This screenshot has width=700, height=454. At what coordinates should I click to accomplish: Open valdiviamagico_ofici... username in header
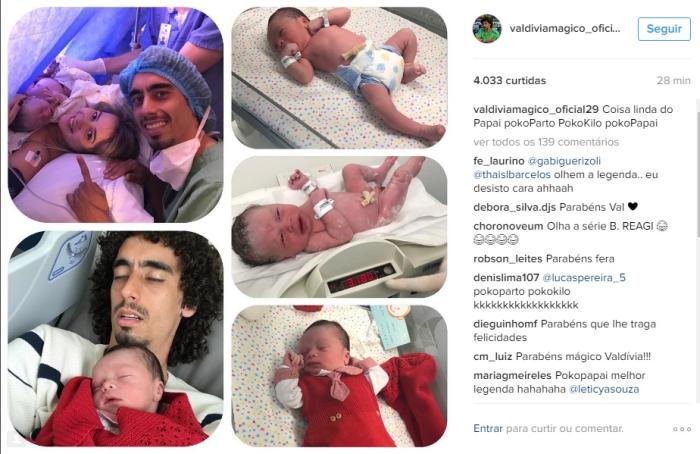[565, 29]
